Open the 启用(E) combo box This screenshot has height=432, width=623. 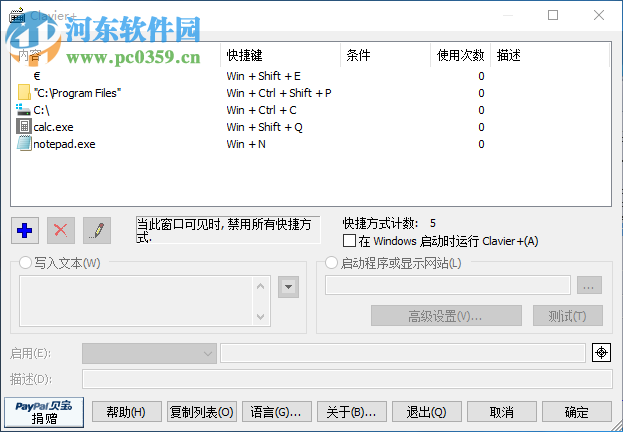point(149,353)
